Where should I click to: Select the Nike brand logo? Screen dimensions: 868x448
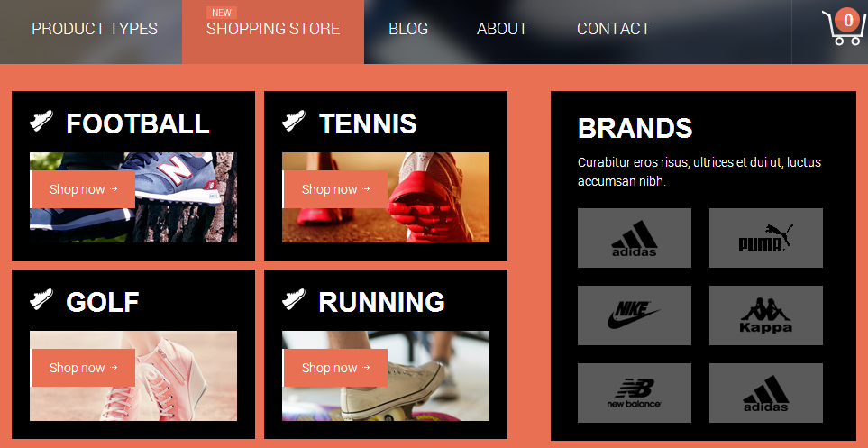click(635, 315)
